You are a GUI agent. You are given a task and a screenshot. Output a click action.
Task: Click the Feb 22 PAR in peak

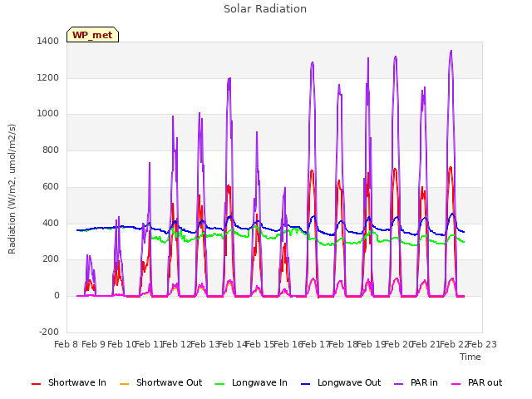[451, 51]
